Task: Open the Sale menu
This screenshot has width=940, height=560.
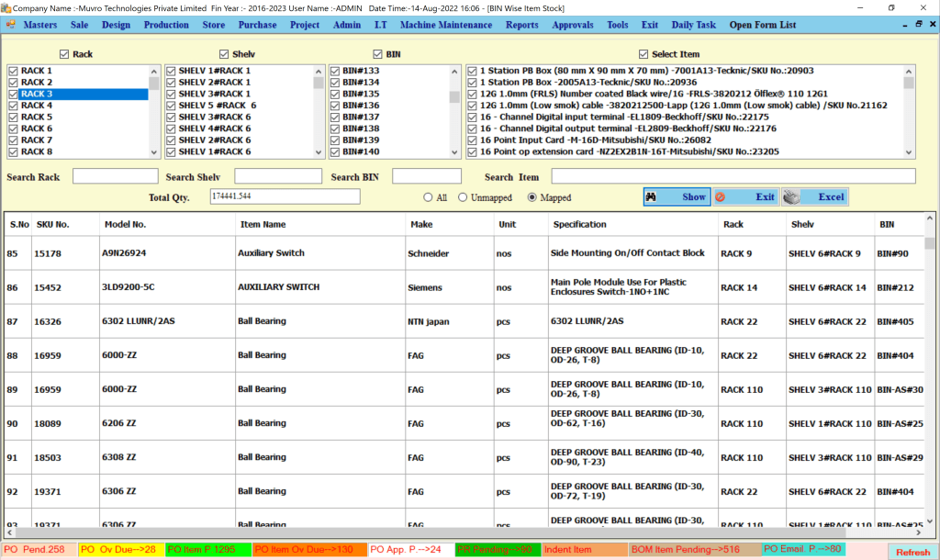Action: pyautogui.click(x=79, y=25)
